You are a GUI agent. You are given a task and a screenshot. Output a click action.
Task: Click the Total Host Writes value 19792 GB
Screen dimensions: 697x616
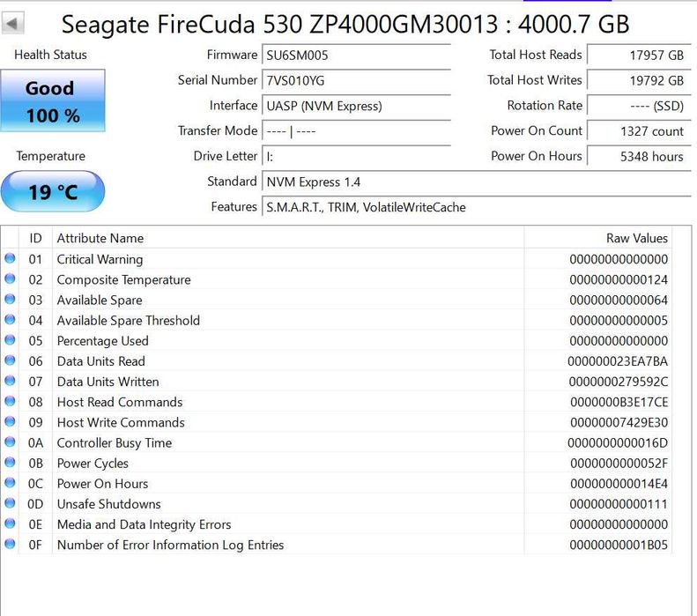(639, 80)
